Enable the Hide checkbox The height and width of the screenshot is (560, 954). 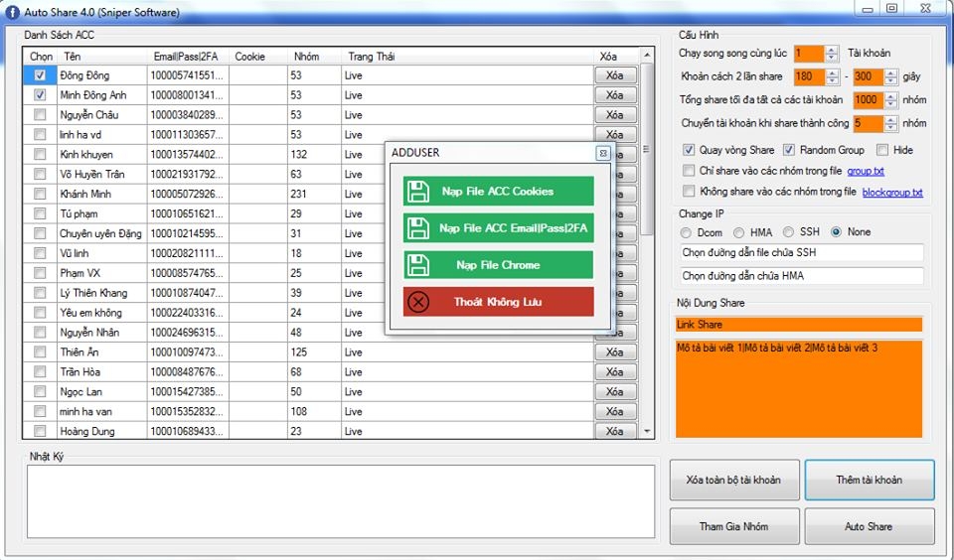point(882,150)
